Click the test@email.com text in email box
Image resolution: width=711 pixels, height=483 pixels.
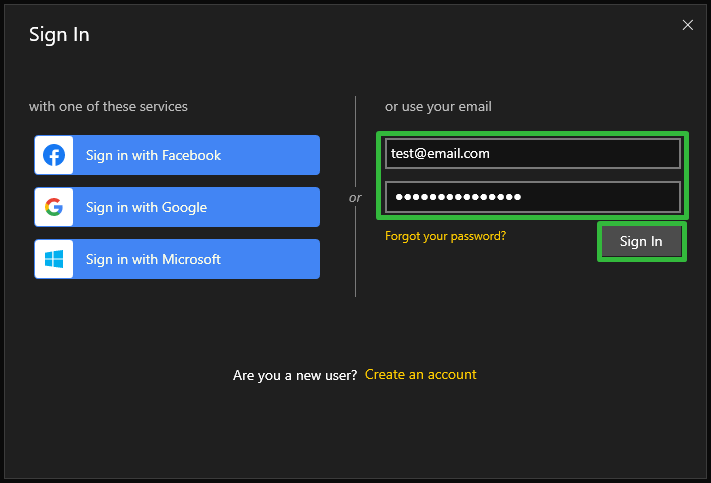point(440,154)
